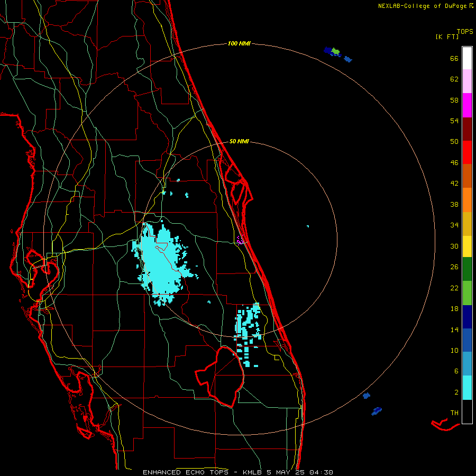The image size is (476, 476).
Task: Click the white swatch in the tops legend
Action: [467, 58]
